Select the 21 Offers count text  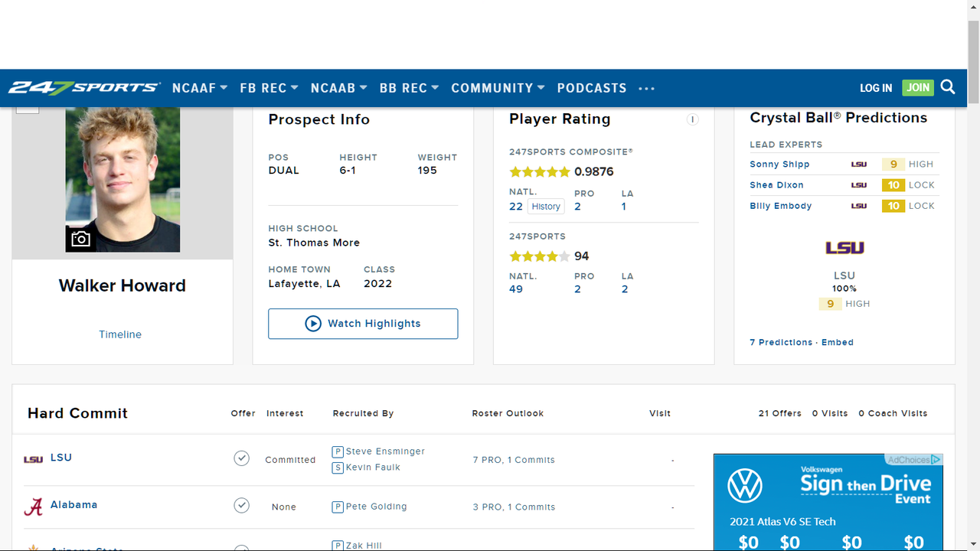point(779,413)
